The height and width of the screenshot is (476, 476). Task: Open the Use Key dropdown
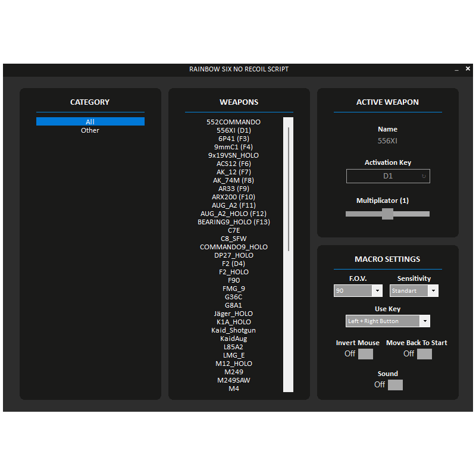(388, 321)
